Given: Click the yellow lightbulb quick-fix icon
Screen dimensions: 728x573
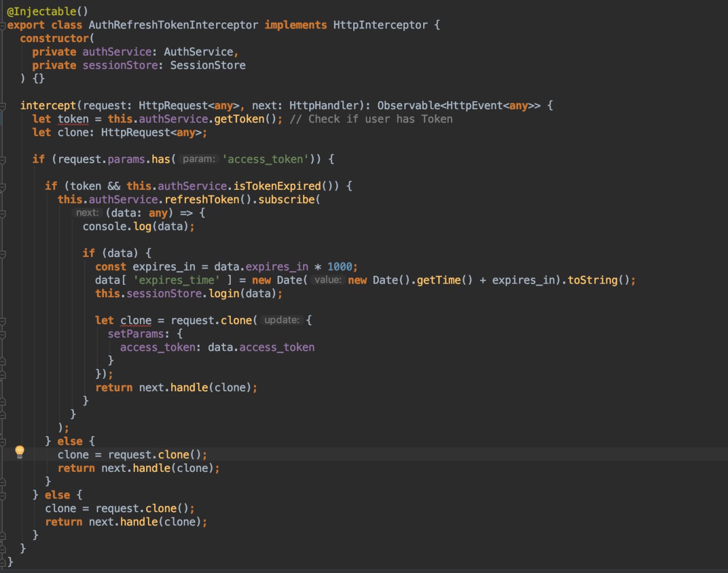Looking at the screenshot, I should click(x=19, y=452).
